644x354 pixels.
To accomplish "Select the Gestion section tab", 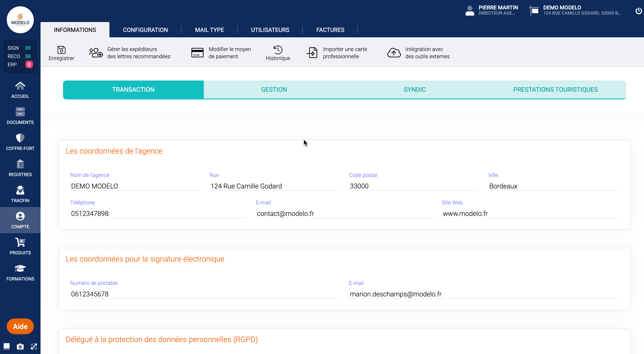I will click(x=274, y=89).
